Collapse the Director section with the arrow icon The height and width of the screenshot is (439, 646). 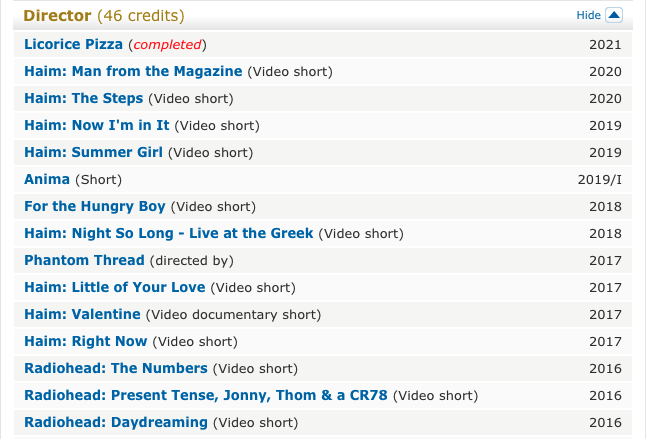click(614, 15)
